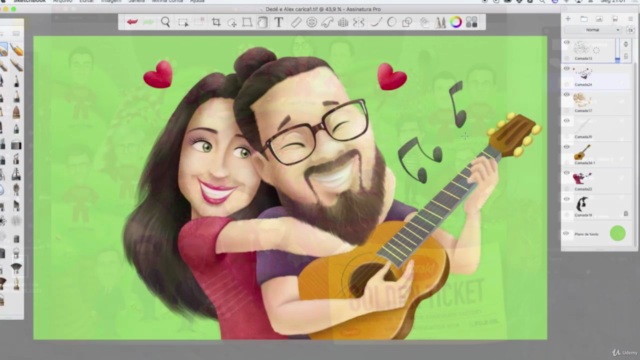Select the fan brush in the brush palette
The height and width of the screenshot is (360, 640).
click(16, 267)
